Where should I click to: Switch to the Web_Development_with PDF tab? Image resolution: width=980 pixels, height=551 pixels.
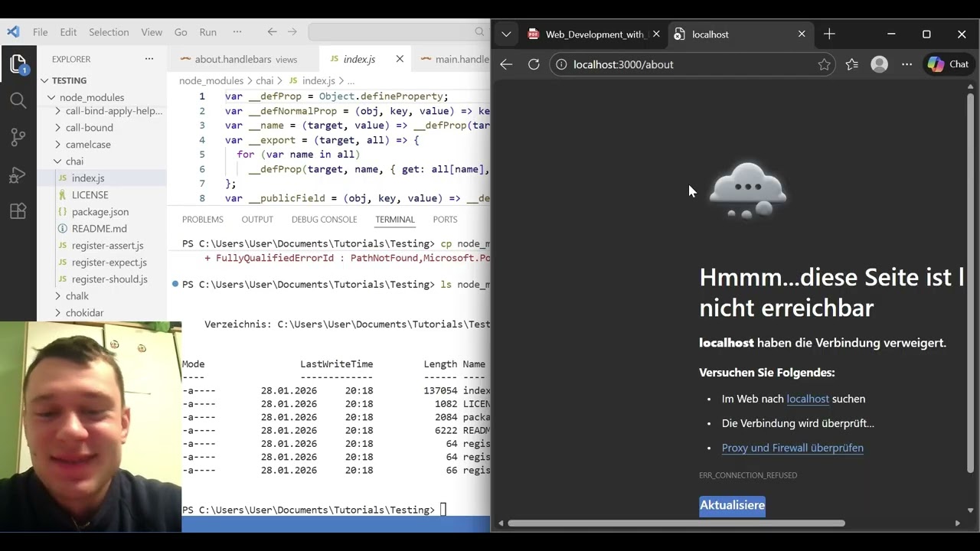tap(593, 34)
